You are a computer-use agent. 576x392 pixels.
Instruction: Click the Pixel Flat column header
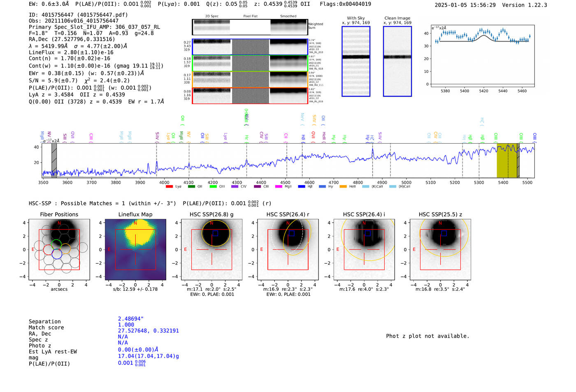[250, 16]
